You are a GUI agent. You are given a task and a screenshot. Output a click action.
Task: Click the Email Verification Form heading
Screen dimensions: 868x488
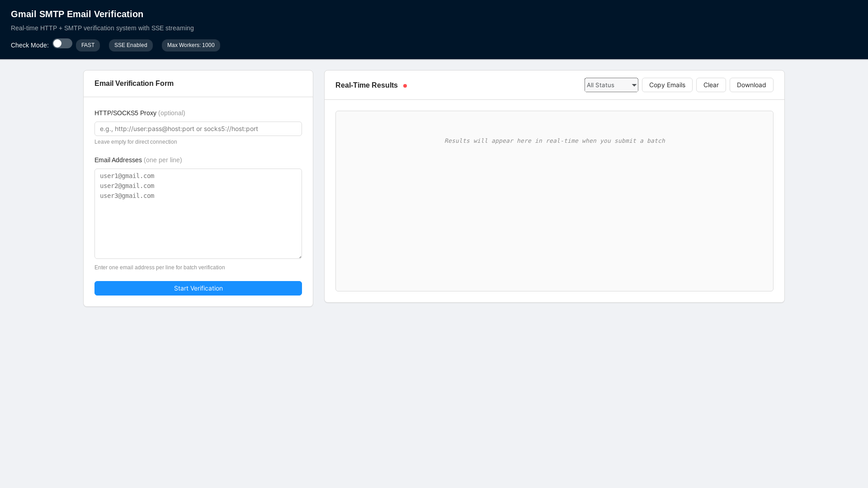click(x=134, y=84)
